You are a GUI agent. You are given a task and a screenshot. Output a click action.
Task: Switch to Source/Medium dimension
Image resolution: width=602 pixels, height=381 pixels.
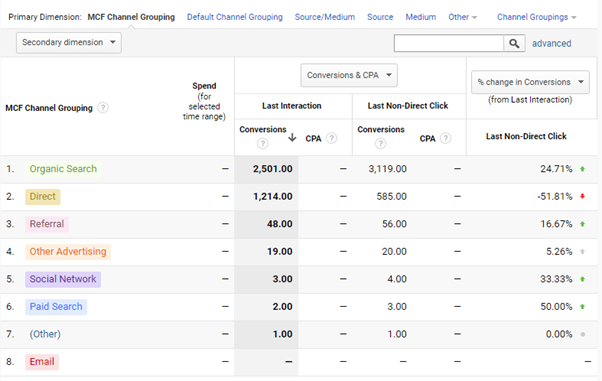click(x=325, y=17)
